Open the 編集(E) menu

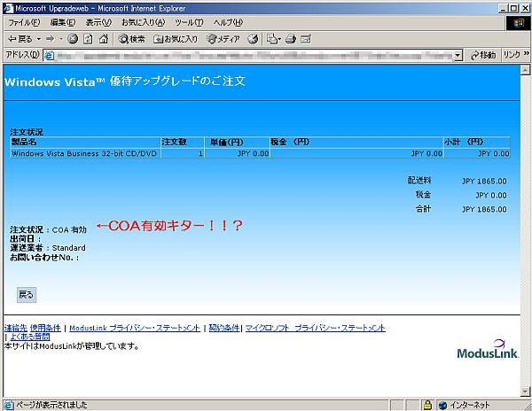coord(63,22)
